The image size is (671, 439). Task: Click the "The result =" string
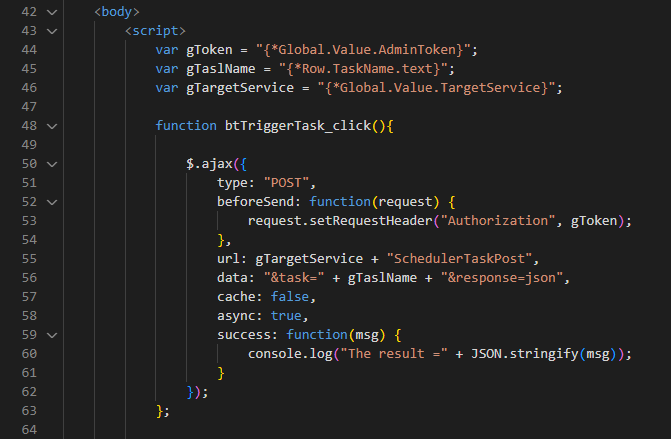pyautogui.click(x=394, y=353)
